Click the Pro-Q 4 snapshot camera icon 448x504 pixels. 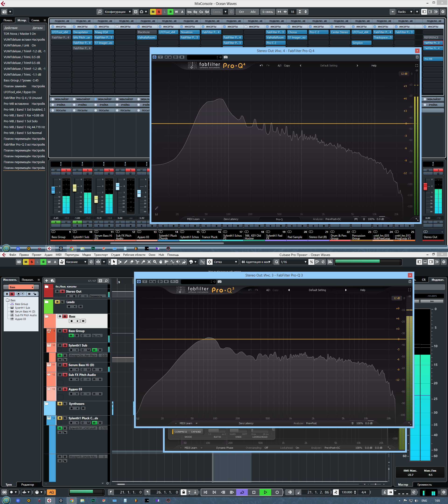pos(226,57)
